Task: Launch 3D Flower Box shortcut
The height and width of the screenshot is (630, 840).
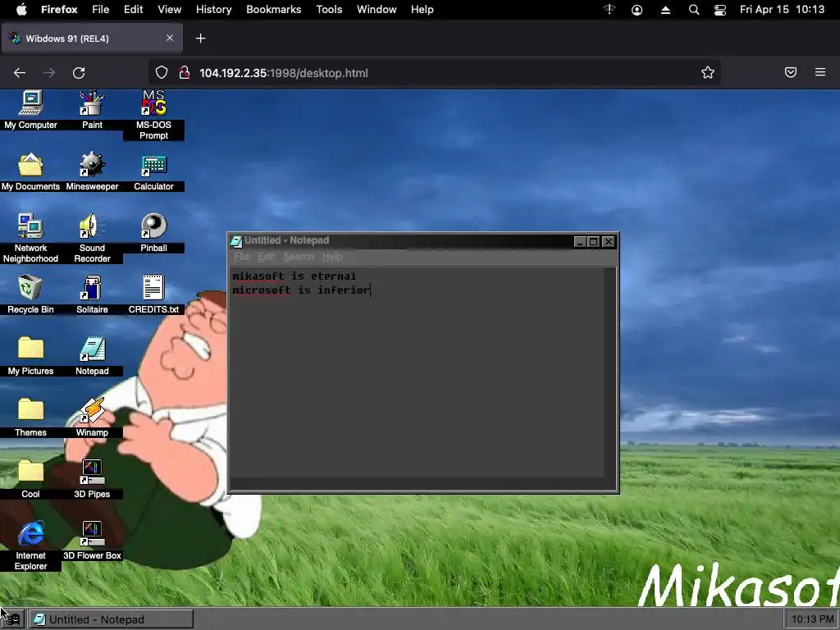Action: [x=92, y=541]
